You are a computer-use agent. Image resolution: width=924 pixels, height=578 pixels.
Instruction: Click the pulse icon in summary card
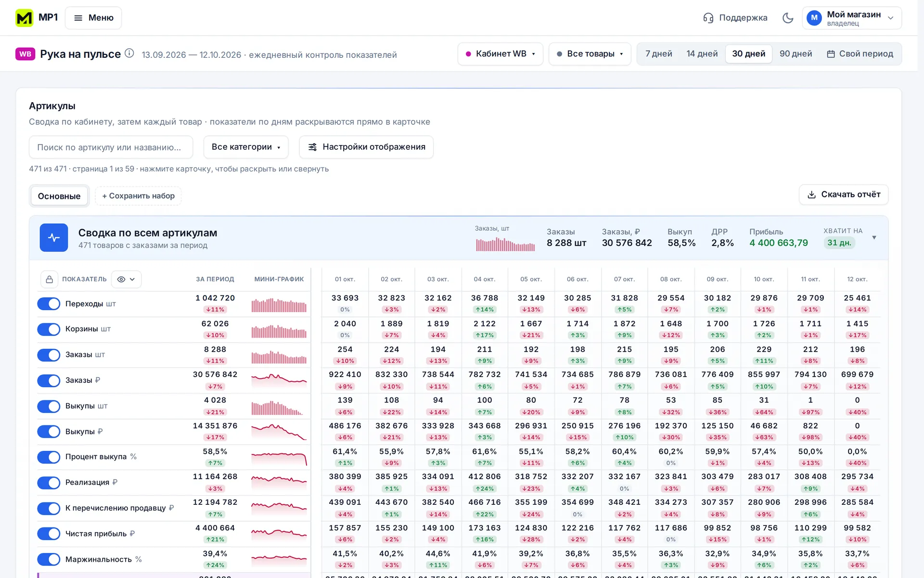(54, 237)
